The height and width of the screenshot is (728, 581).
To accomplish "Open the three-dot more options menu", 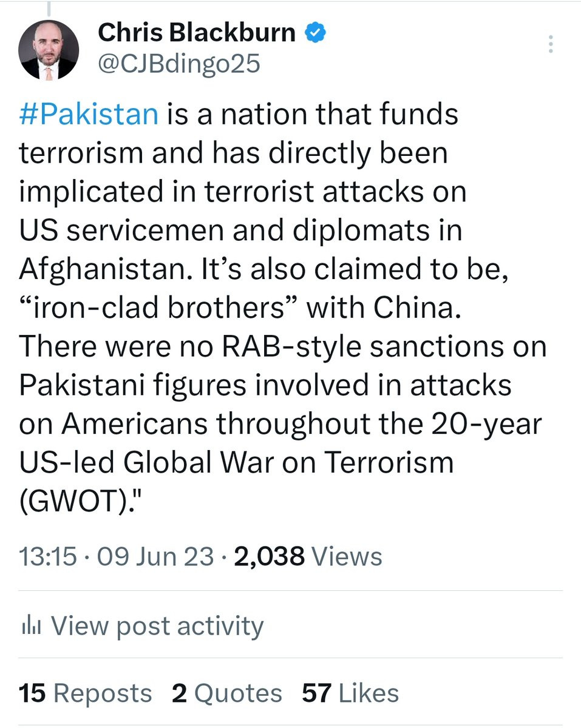I will pyautogui.click(x=551, y=44).
